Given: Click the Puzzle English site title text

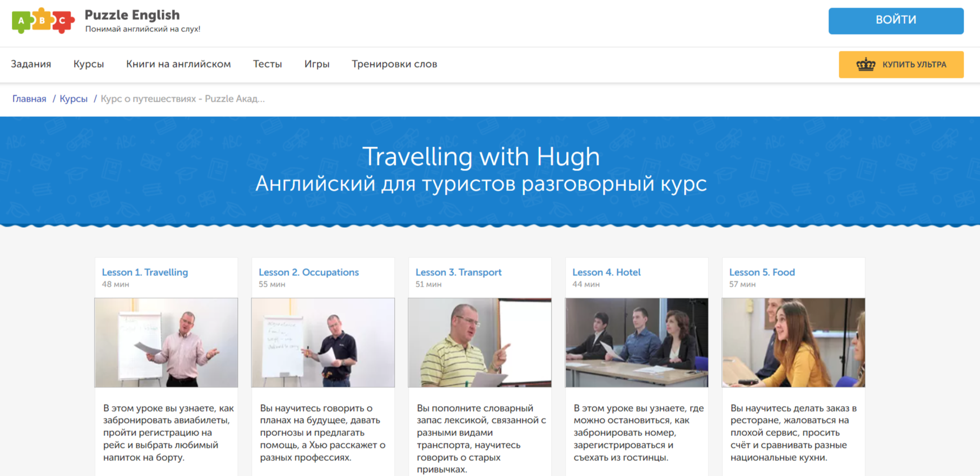Looking at the screenshot, I should coord(132,15).
